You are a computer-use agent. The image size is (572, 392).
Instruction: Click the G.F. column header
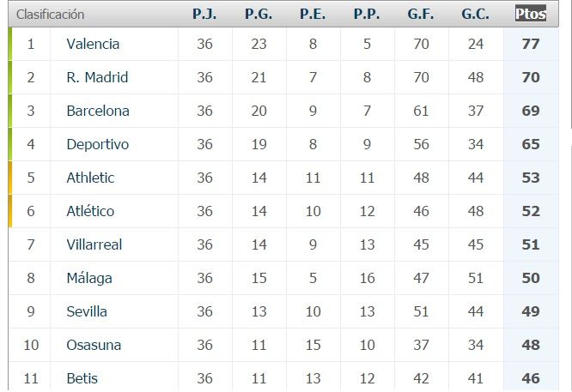click(x=421, y=14)
